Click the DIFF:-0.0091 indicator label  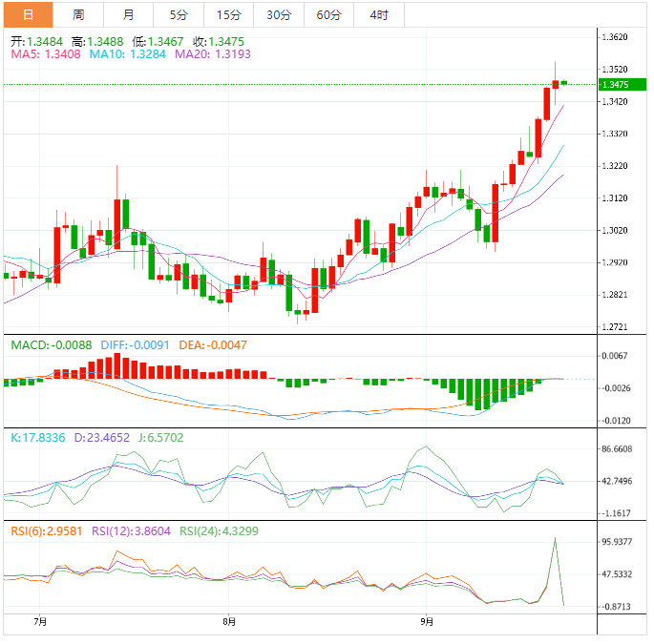click(x=136, y=345)
